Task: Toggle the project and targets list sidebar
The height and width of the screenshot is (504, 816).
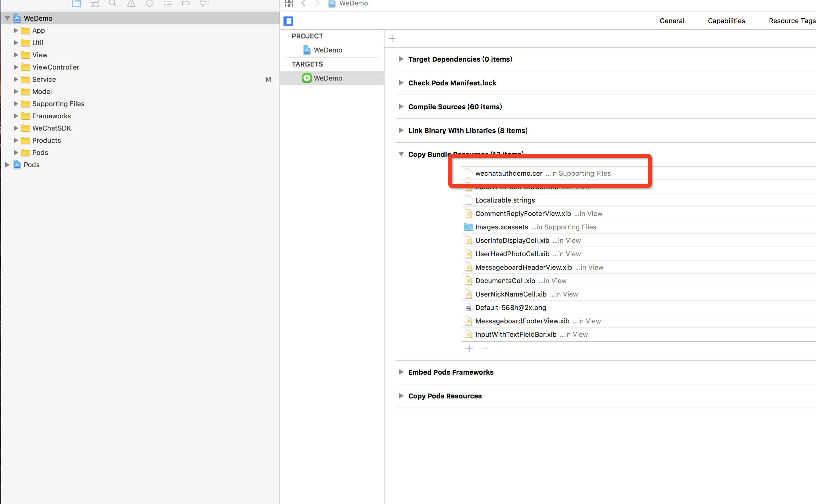Action: [288, 21]
